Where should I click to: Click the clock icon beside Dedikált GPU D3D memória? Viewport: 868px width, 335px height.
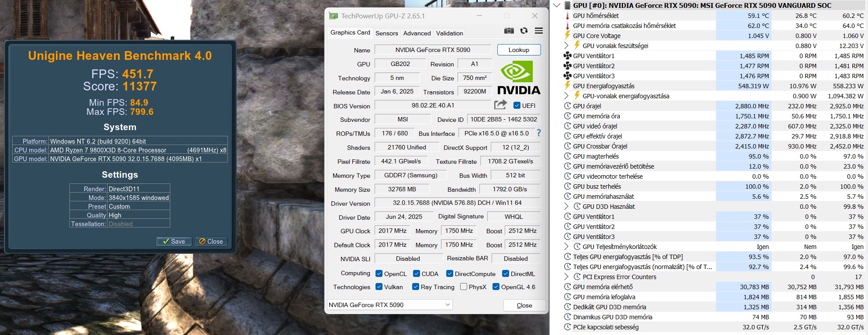point(568,307)
